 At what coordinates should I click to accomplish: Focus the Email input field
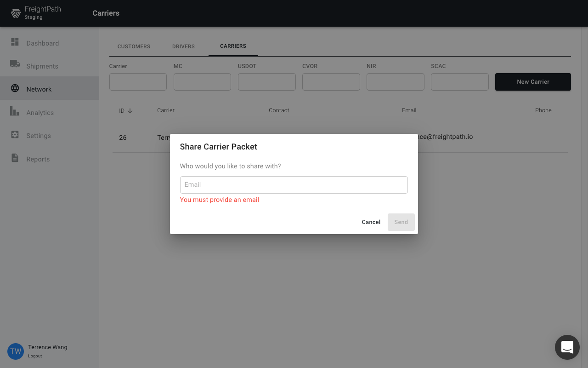(x=294, y=185)
